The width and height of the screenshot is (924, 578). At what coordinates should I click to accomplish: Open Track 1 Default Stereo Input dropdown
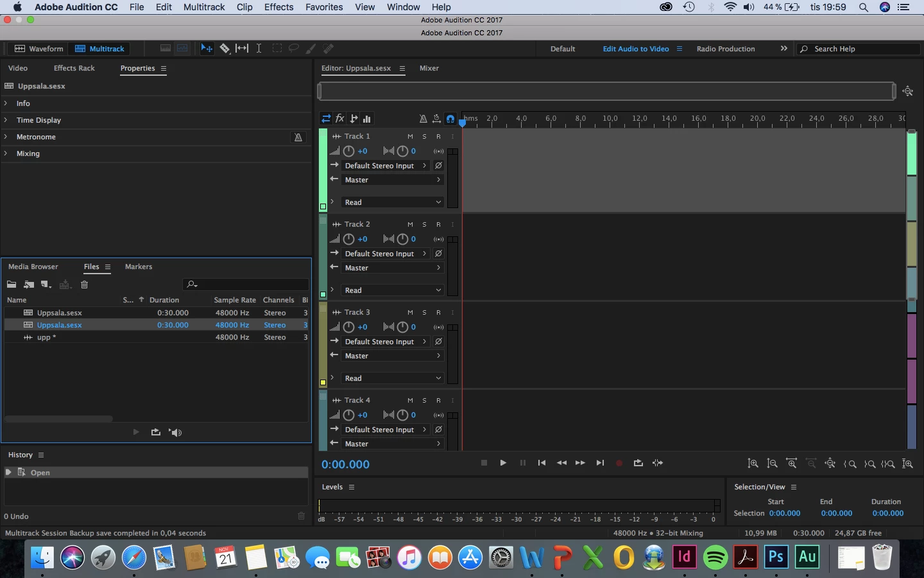coord(385,166)
